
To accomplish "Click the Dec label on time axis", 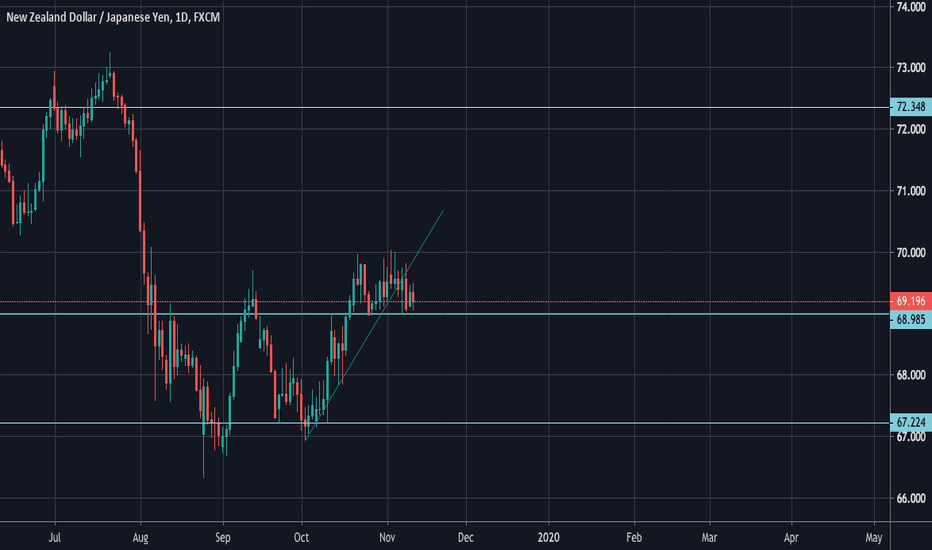I will click(465, 538).
